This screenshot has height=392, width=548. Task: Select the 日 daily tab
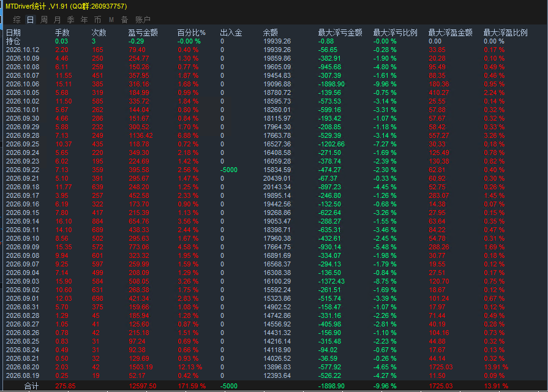pyautogui.click(x=31, y=20)
